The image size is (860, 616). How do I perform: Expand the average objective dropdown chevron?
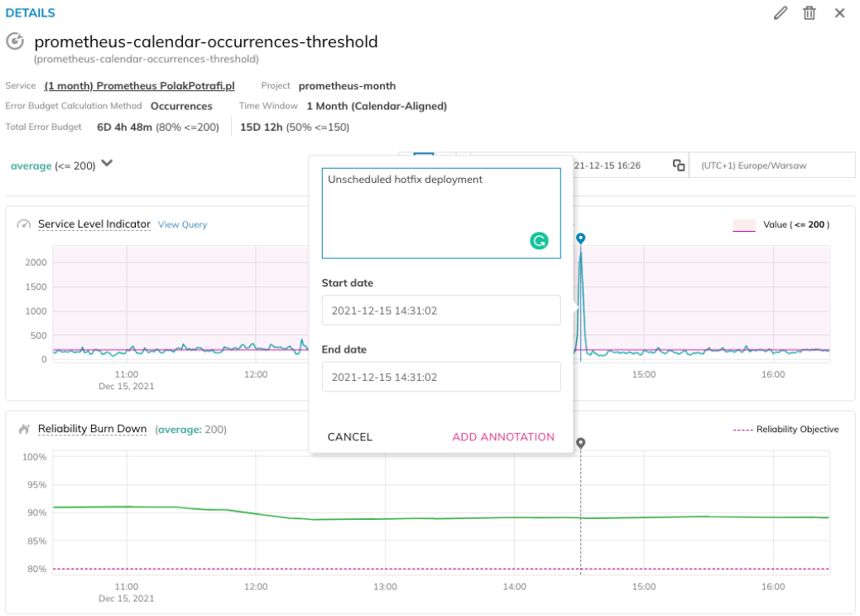107,164
